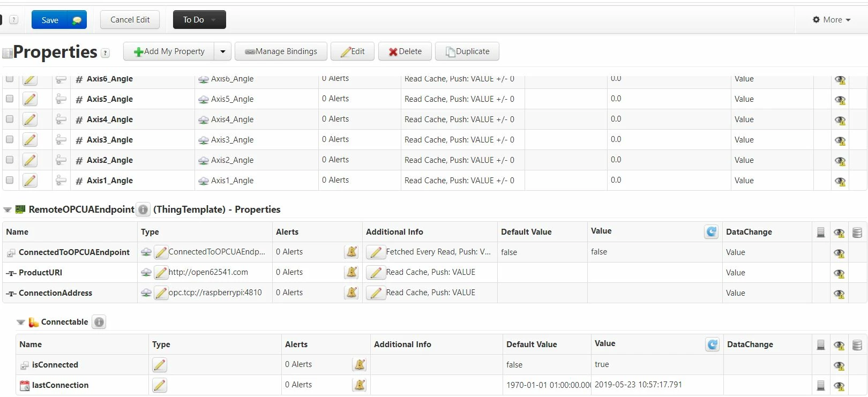Image resolution: width=868 pixels, height=397 pixels.
Task: Click ConnectedToOPCUAEndpoint property name
Action: point(74,252)
